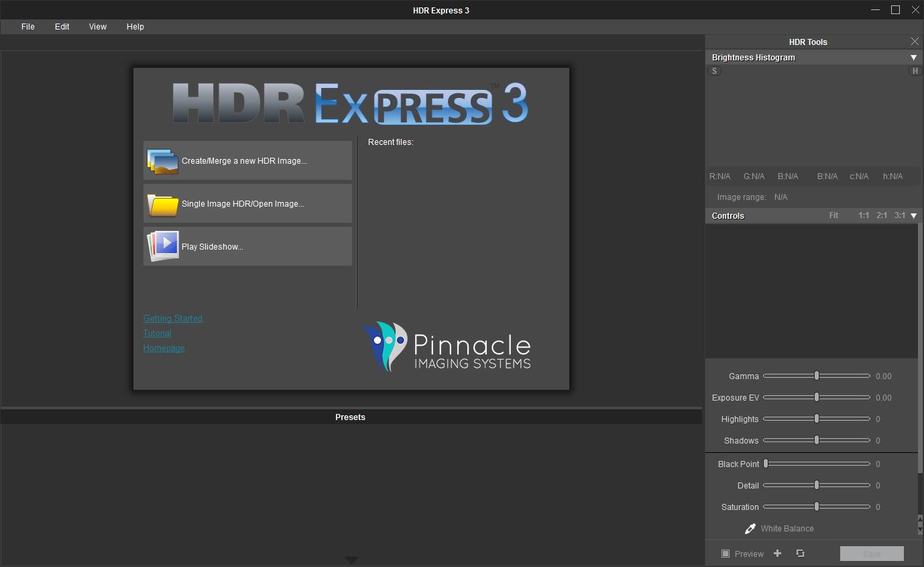Click the Recent files label

(x=391, y=142)
